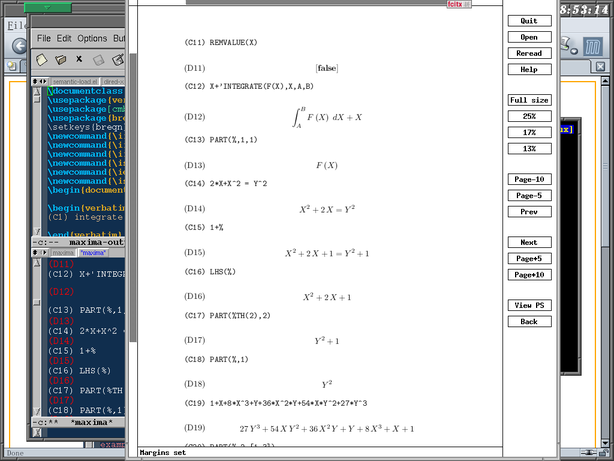Click the lower pane tab scroll arrows
Viewport: 614px width, 461px height.
pyautogui.click(x=40, y=253)
